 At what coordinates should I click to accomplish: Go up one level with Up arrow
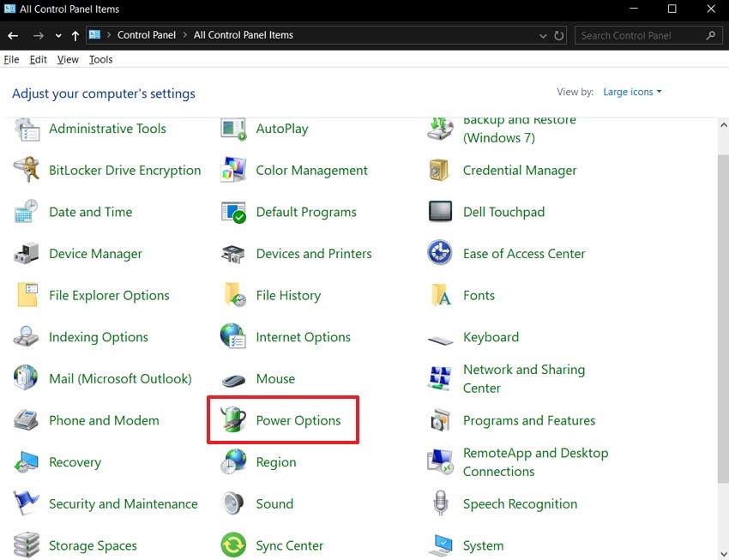click(x=75, y=35)
